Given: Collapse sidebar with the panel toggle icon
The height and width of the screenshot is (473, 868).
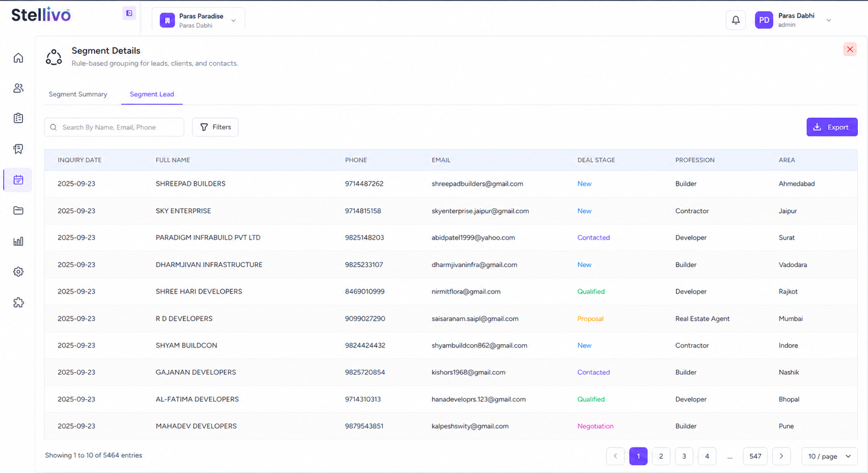Looking at the screenshot, I should pos(129,13).
